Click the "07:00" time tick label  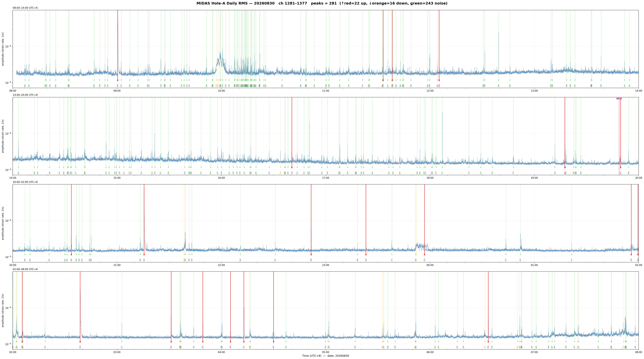point(534,352)
